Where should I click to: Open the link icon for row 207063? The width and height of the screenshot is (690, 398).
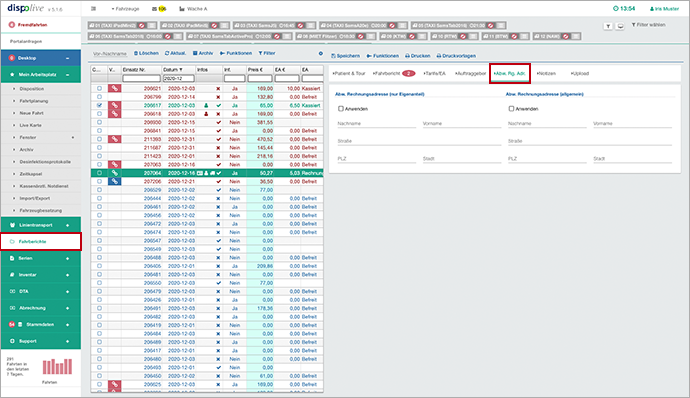coord(114,165)
